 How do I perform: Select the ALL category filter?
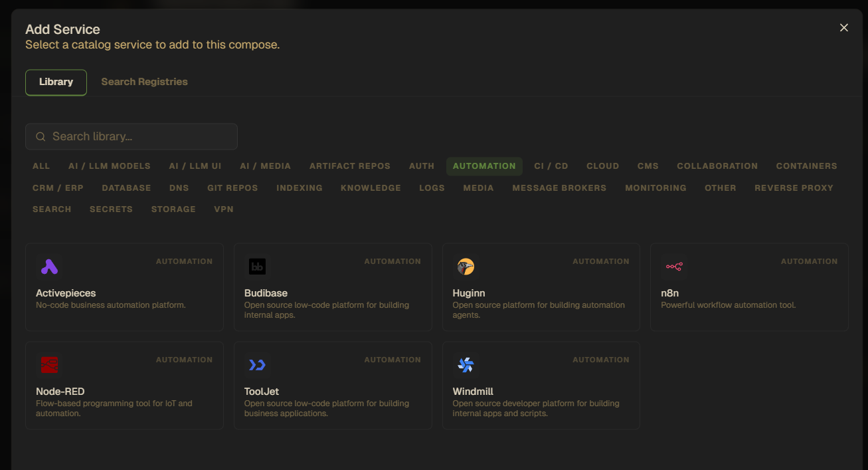pyautogui.click(x=41, y=166)
